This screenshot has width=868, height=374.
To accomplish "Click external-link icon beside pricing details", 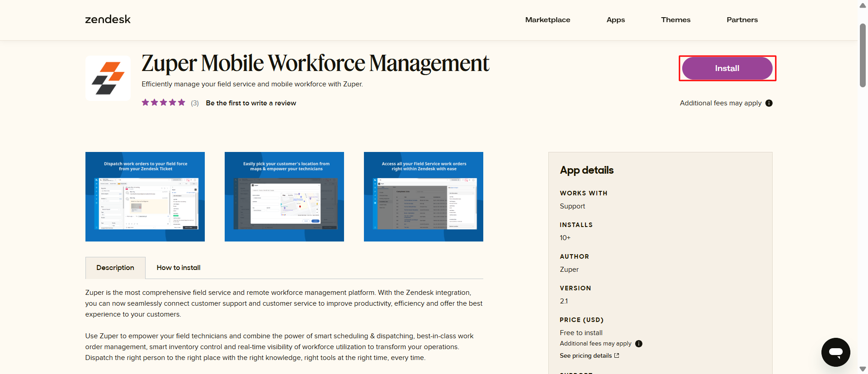I will coord(617,355).
